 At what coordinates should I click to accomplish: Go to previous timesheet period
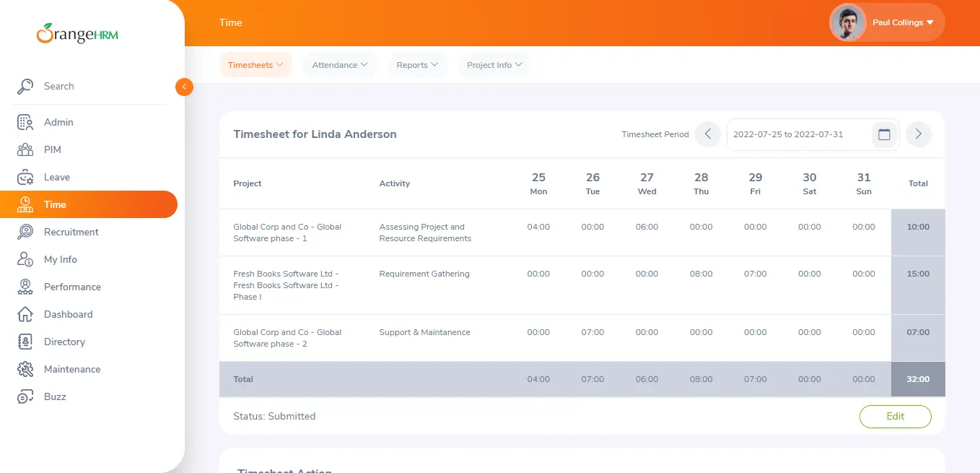[708, 134]
